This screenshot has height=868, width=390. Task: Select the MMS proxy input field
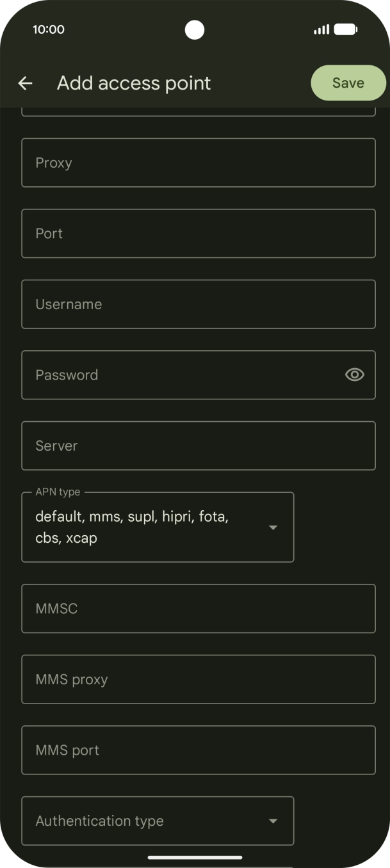[x=199, y=679]
